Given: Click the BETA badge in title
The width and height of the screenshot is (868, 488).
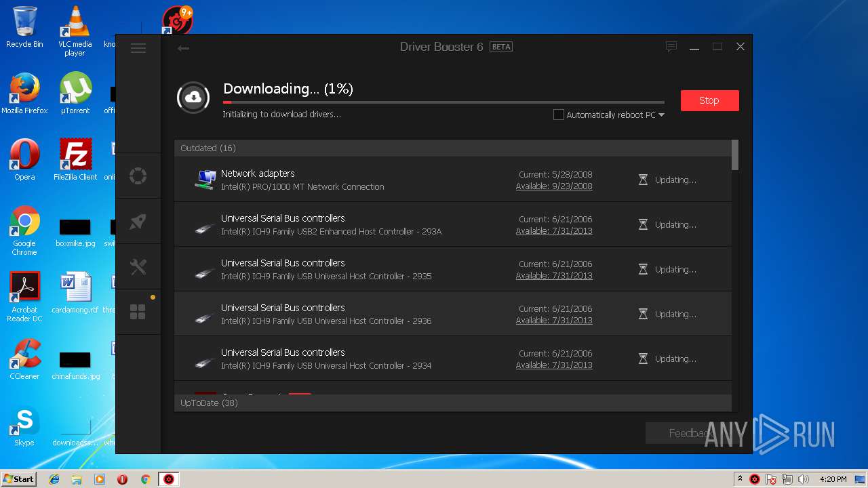Looking at the screenshot, I should [501, 47].
